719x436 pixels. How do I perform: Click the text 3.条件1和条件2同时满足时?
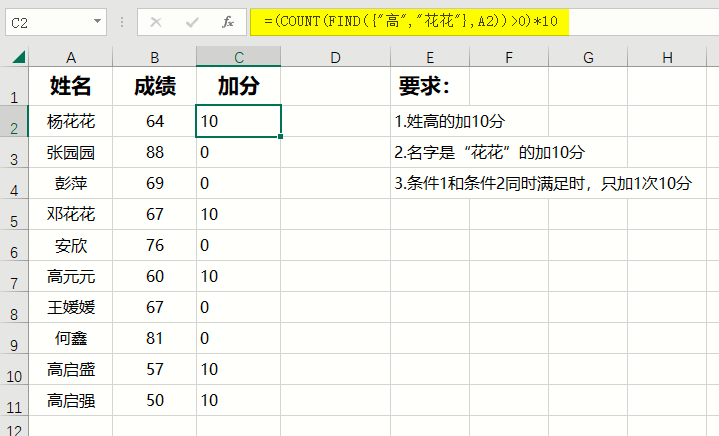489,183
